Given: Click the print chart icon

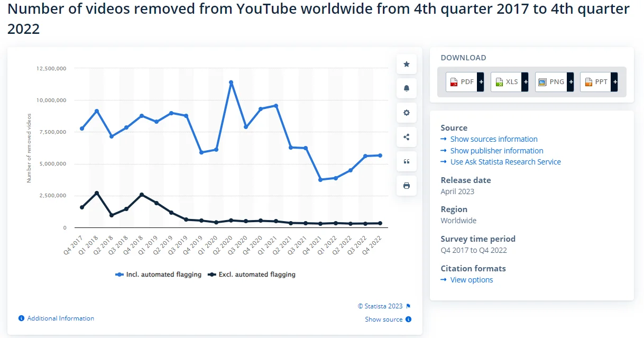Looking at the screenshot, I should tap(406, 186).
